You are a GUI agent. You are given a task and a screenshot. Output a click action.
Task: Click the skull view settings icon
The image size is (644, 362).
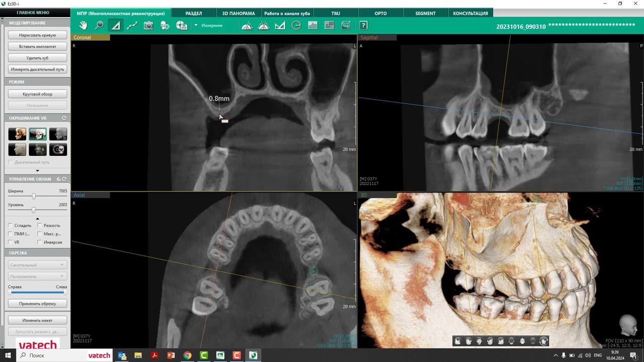165,26
